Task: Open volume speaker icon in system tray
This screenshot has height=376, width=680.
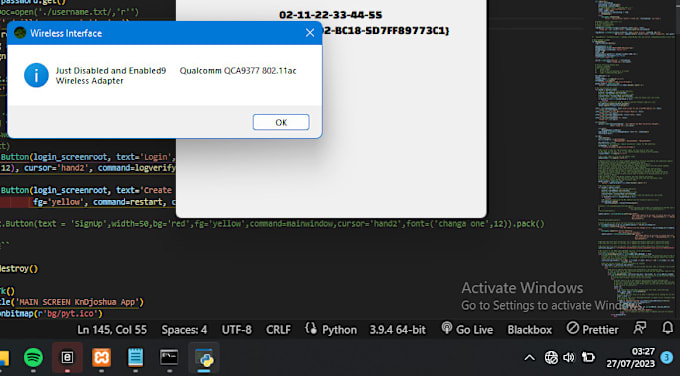Action: [569, 357]
